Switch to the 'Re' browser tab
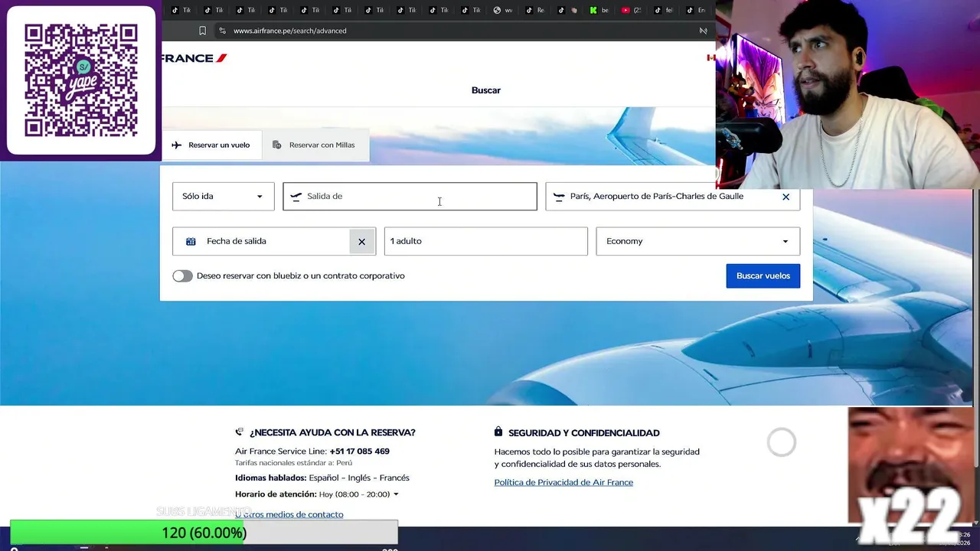Screen dimensions: 980x551 535,10
